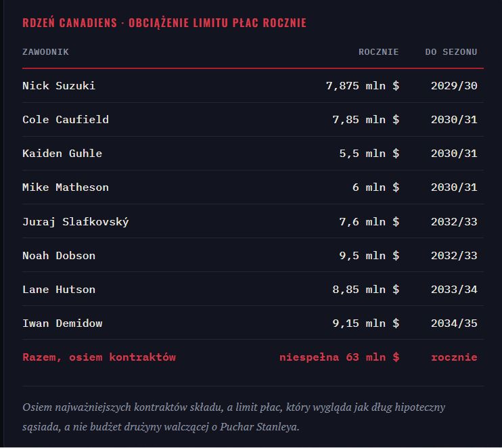Viewport: 502px width, 448px height.
Task: Click the 7,875 mln $ salary value
Action: (363, 85)
